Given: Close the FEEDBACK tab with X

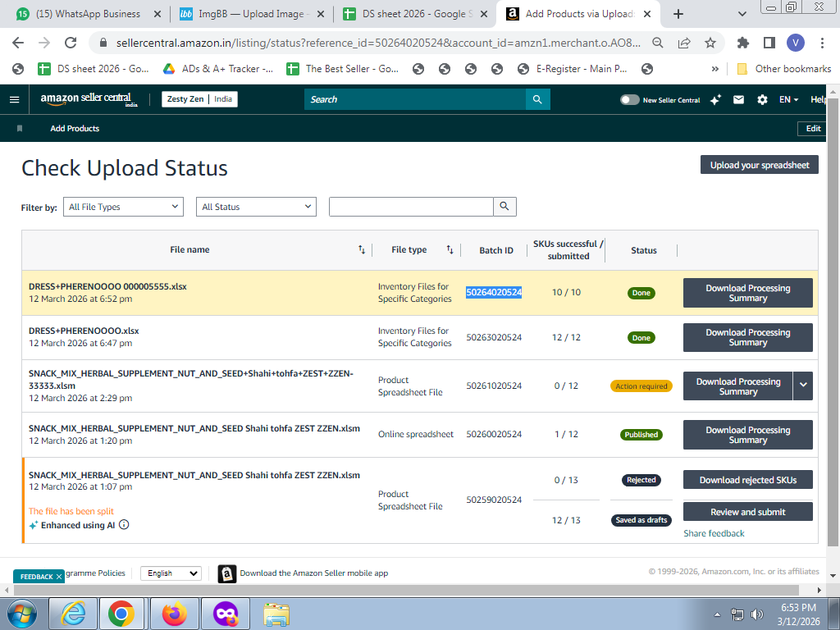Looking at the screenshot, I should (59, 577).
